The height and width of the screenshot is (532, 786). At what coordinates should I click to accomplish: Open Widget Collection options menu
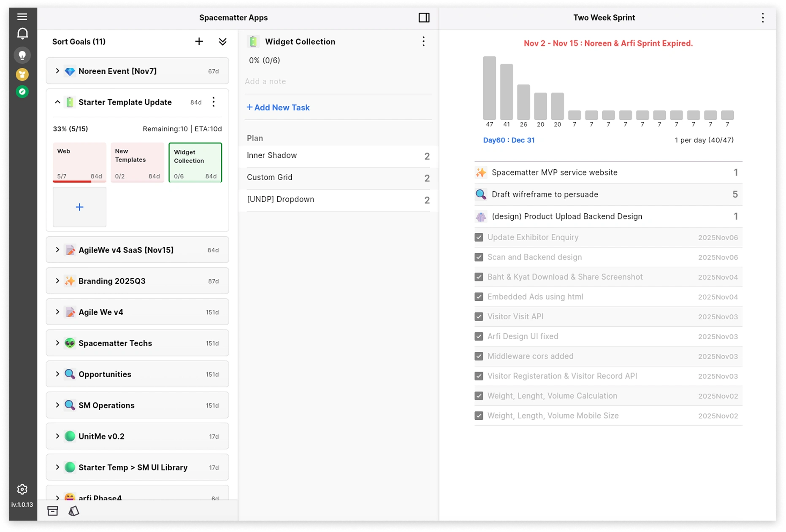click(423, 41)
